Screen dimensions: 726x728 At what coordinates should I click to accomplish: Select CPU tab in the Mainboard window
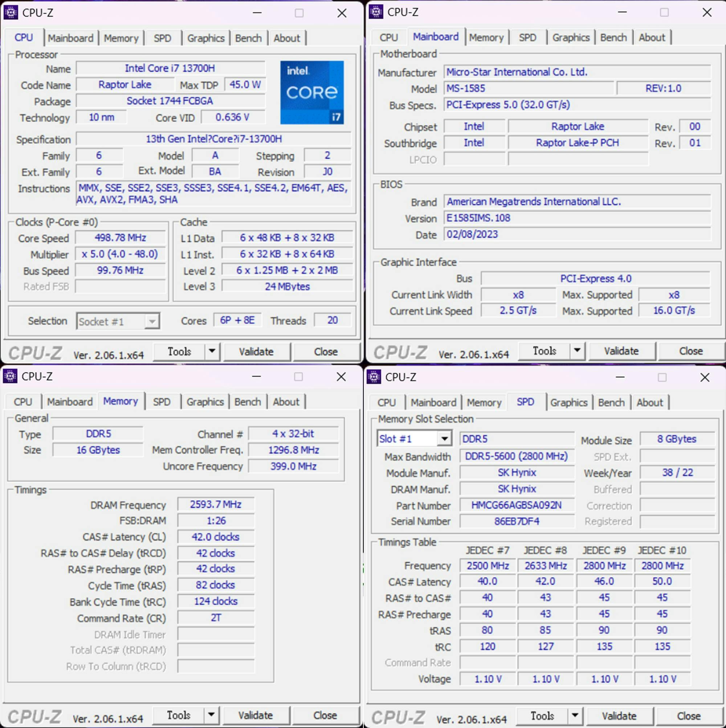click(389, 37)
